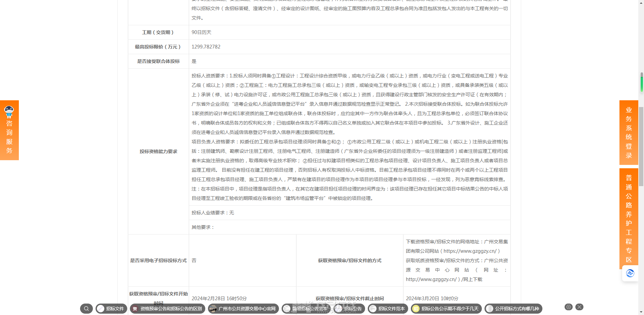Open 普通公路养护工程专区 side banner
This screenshot has height=315, width=644.
[x=629, y=218]
